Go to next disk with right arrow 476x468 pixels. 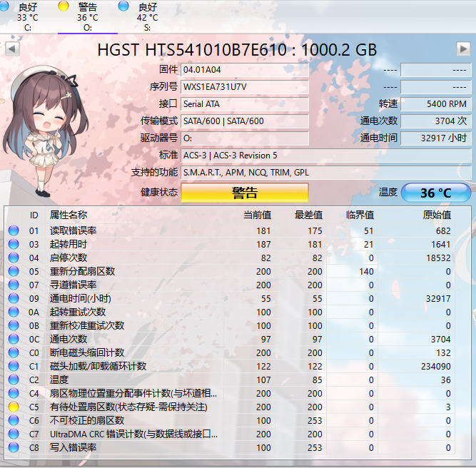463,49
